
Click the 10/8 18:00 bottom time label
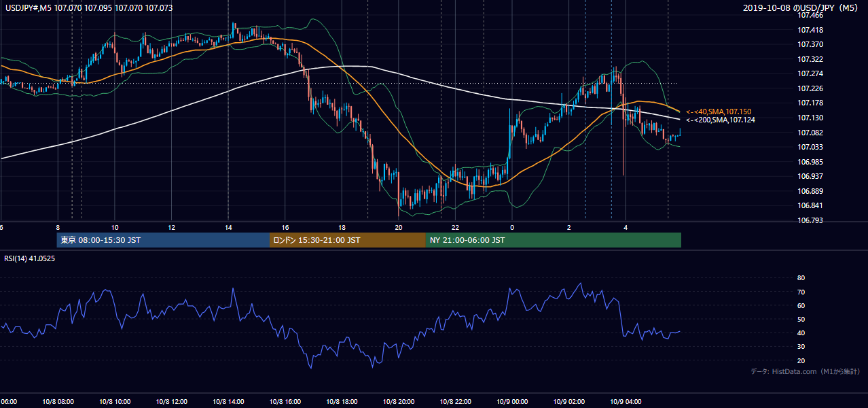pos(342,401)
